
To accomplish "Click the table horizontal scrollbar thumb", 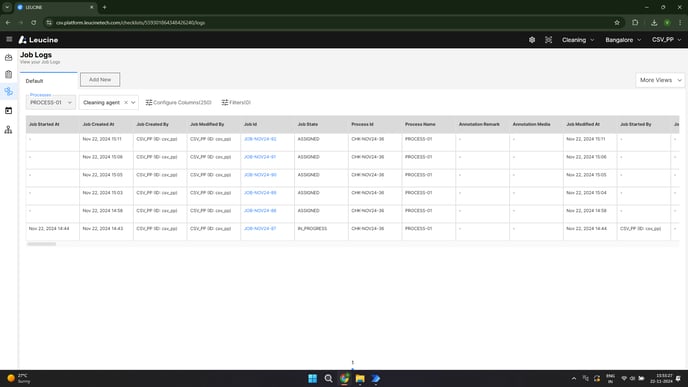I will 41,244.
